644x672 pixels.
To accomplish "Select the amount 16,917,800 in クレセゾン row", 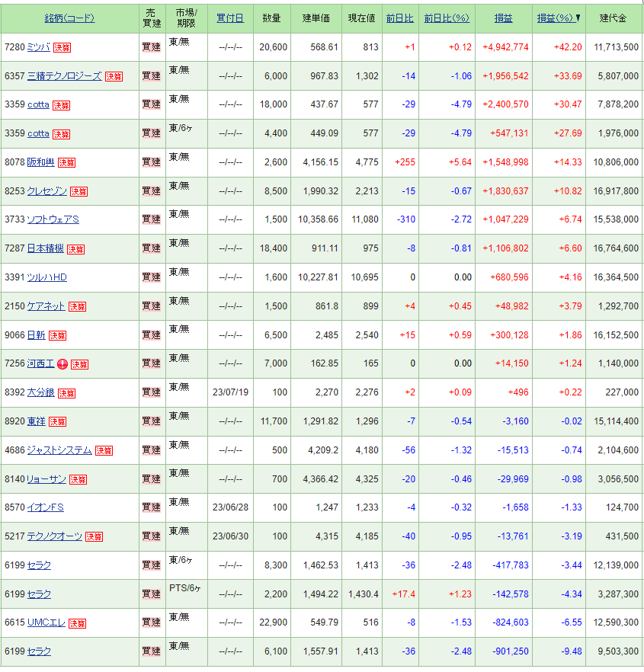I will pyautogui.click(x=616, y=190).
